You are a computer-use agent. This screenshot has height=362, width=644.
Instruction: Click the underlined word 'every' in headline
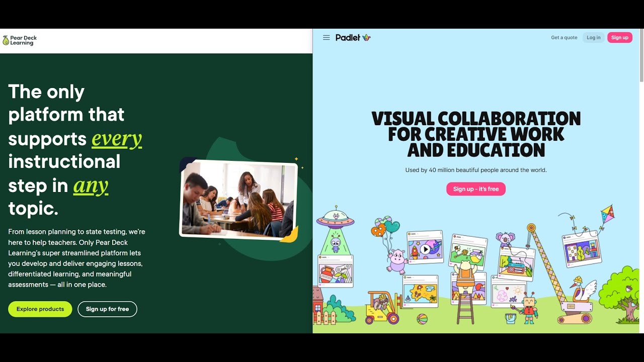click(117, 139)
